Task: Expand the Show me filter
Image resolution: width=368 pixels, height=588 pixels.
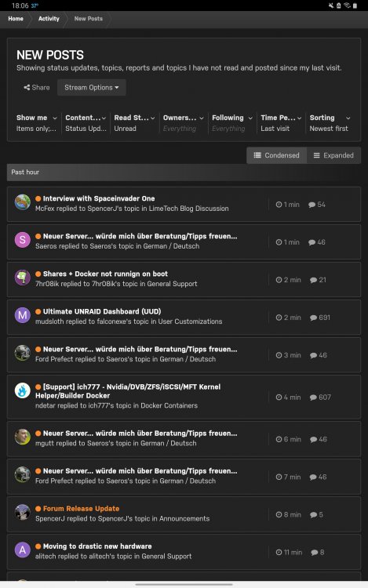Action: pyautogui.click(x=36, y=122)
